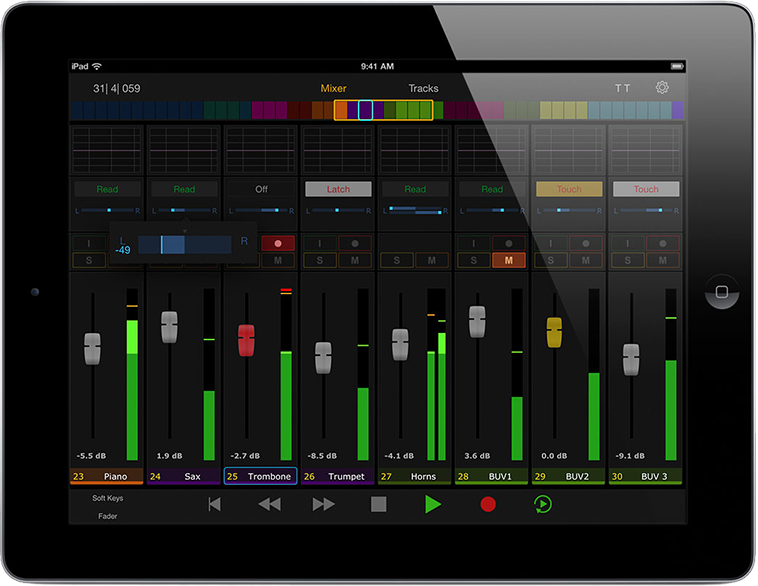Toggle record arm on the Trombone channel
The height and width of the screenshot is (586, 758).
(x=278, y=243)
